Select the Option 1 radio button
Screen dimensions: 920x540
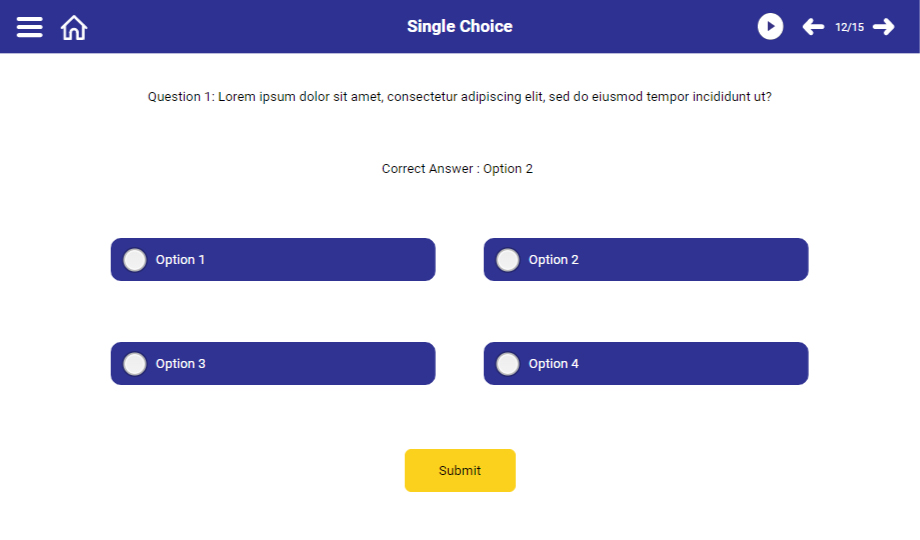[x=135, y=260]
